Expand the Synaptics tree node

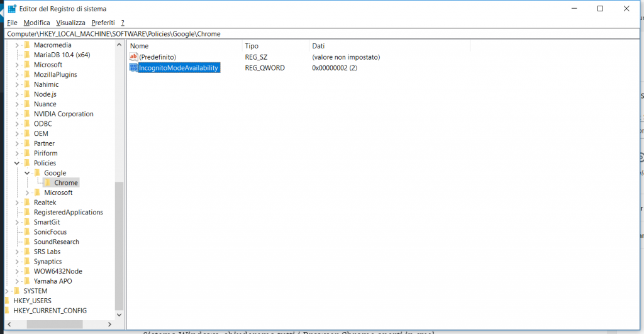click(x=17, y=262)
